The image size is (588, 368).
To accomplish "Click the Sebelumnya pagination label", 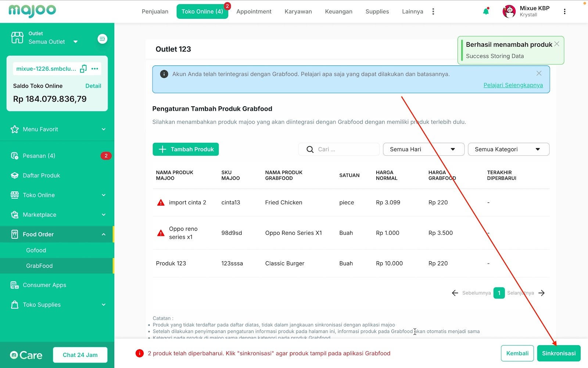I will point(477,293).
